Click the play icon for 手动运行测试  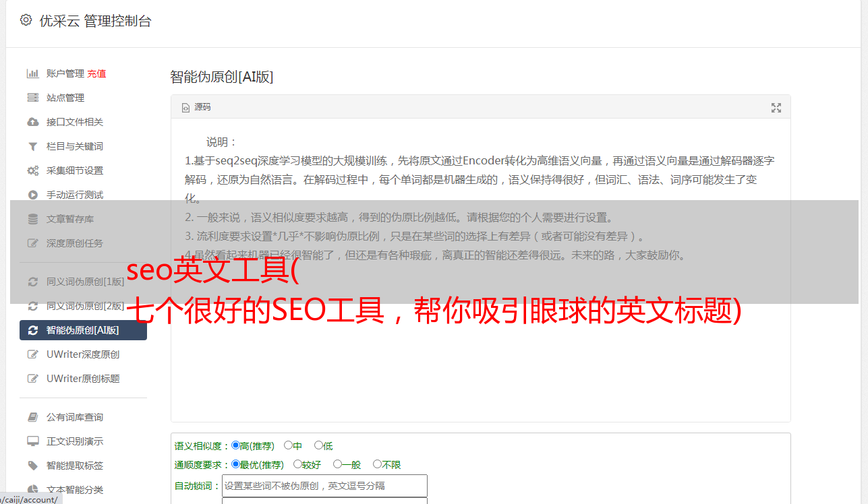pos(32,195)
